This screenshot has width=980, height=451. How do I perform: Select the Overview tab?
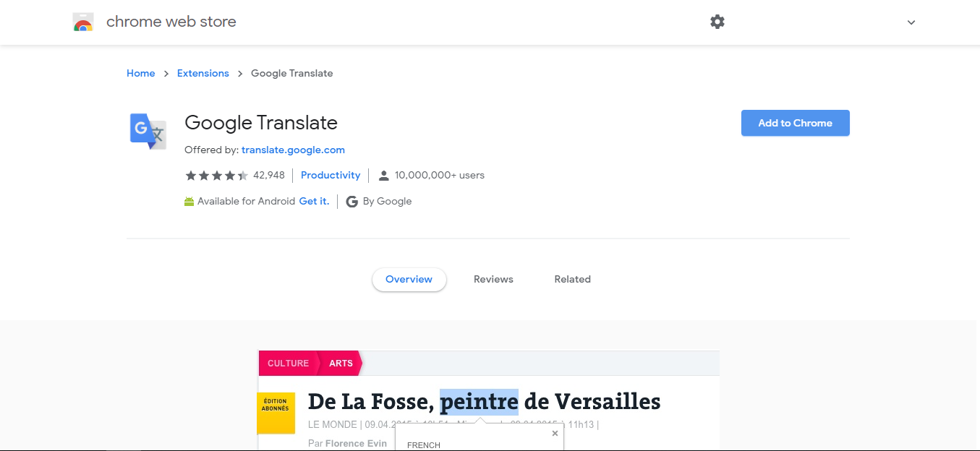[x=409, y=279]
